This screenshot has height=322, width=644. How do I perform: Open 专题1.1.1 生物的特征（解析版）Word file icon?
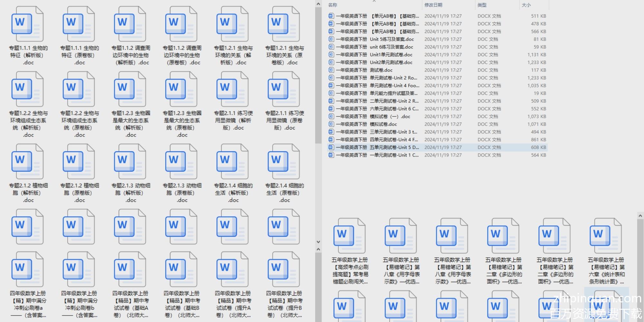click(x=28, y=24)
